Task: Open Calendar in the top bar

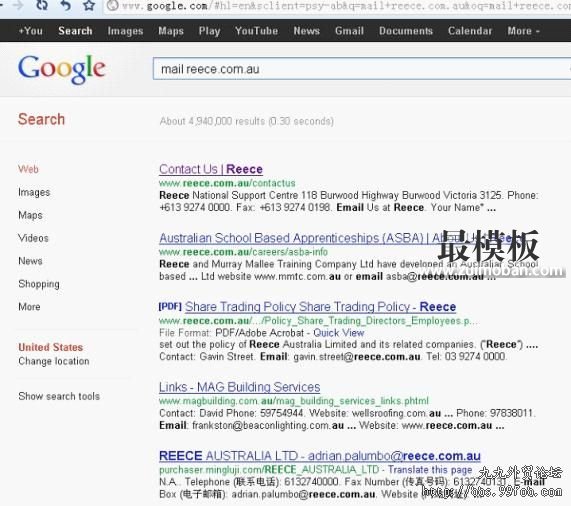Action: (x=470, y=31)
